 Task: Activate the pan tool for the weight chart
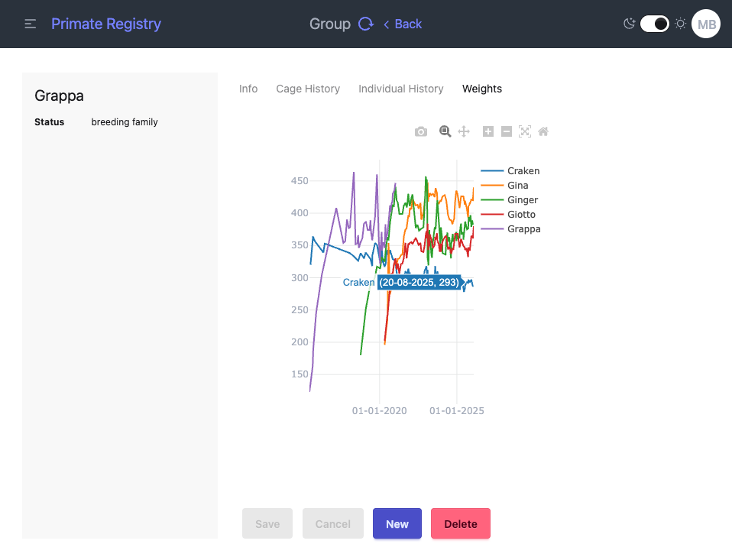(463, 131)
